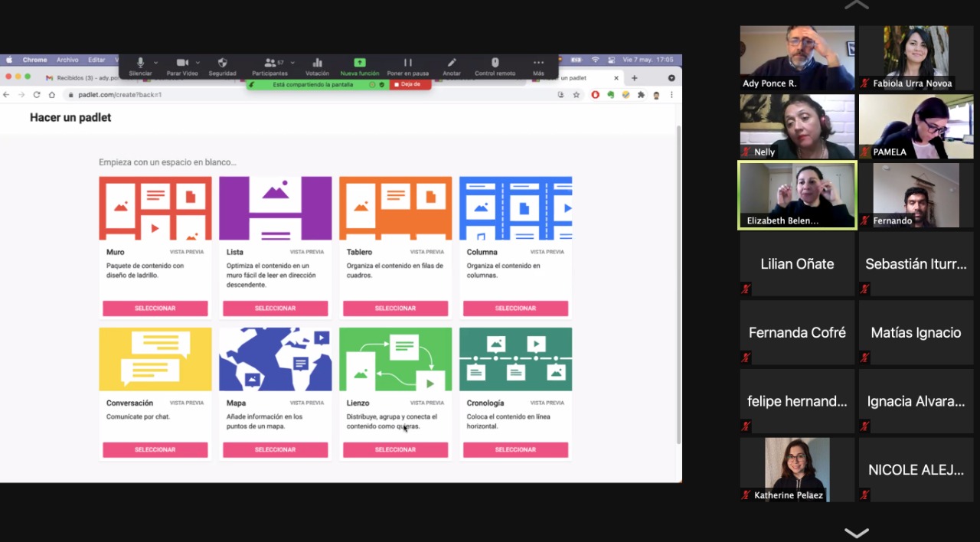Click the Fernanda Cofré participant tile

[x=797, y=332]
